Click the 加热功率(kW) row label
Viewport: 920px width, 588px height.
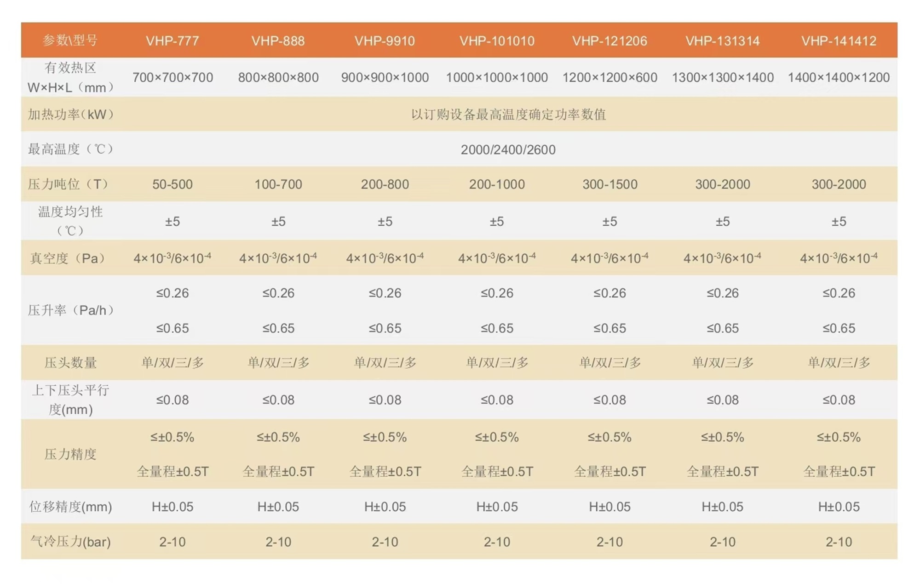coord(70,114)
